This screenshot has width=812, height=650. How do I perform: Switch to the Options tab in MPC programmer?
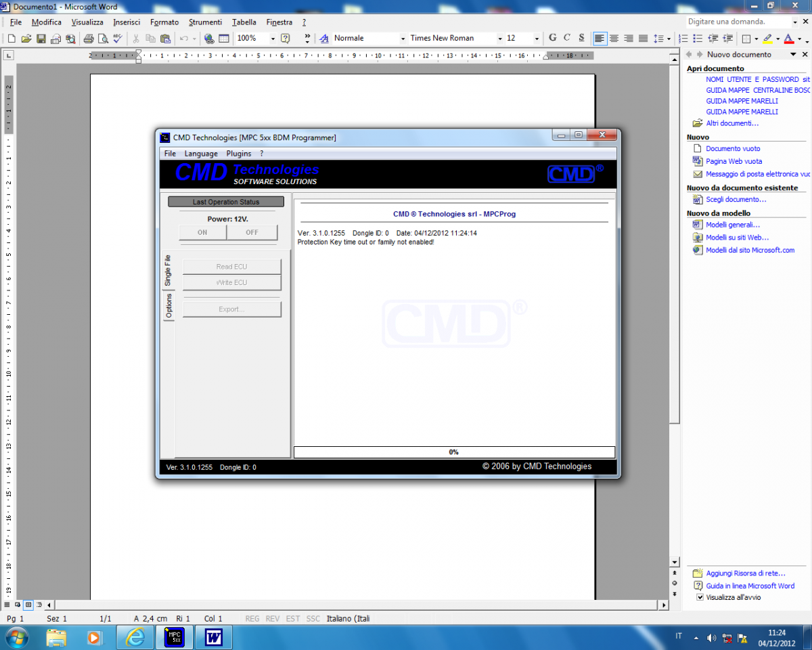168,305
